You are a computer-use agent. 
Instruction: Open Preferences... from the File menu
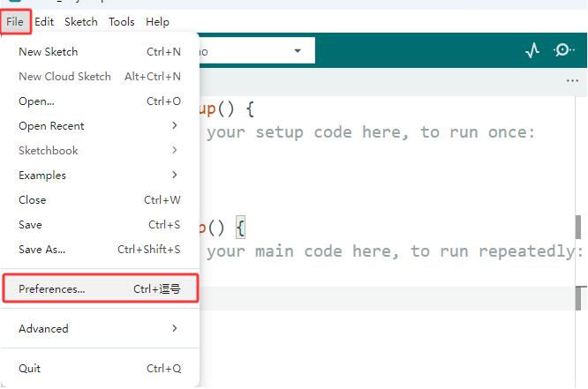(x=100, y=288)
